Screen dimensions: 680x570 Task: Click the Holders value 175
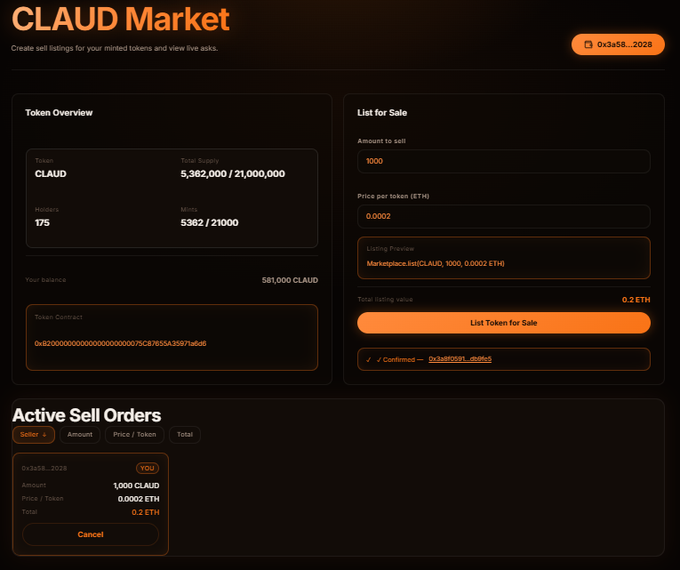coord(42,223)
